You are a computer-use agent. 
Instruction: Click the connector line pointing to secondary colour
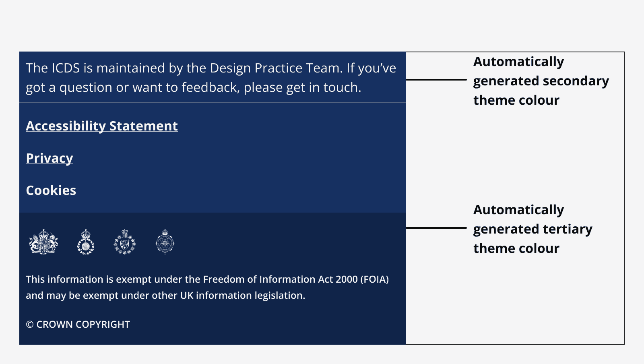[437, 81]
